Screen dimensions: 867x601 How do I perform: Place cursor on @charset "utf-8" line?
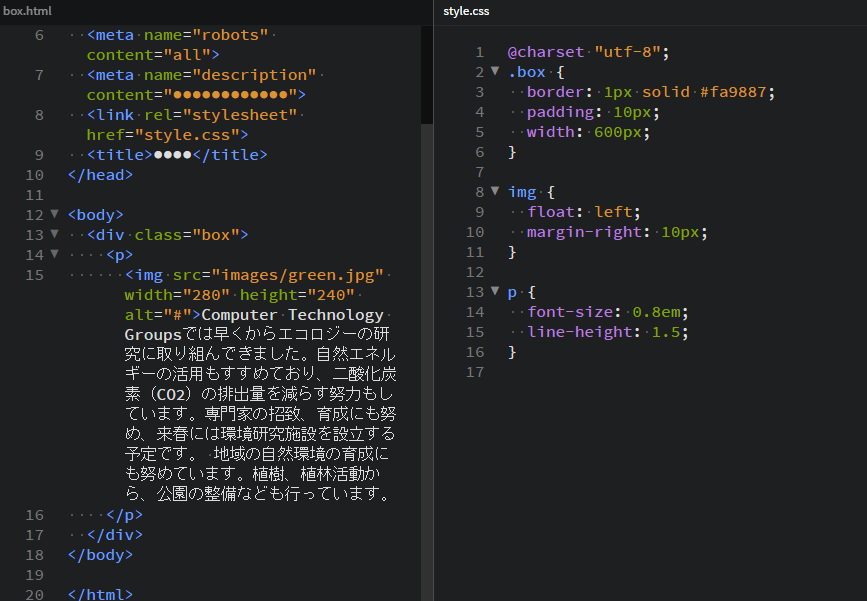click(588, 52)
